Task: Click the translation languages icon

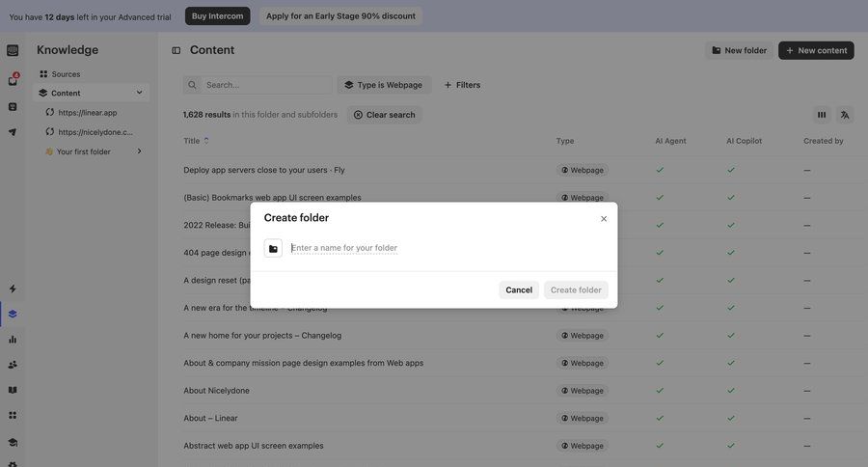Action: (845, 115)
